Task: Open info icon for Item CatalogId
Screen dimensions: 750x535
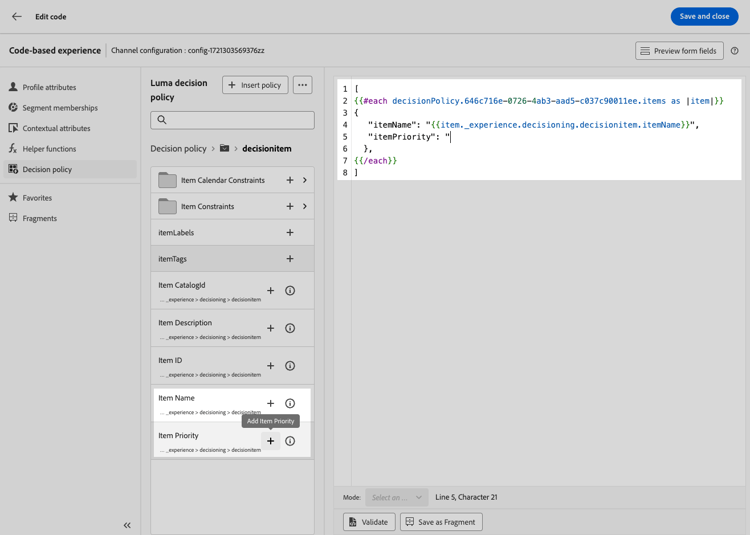Action: pos(290,291)
